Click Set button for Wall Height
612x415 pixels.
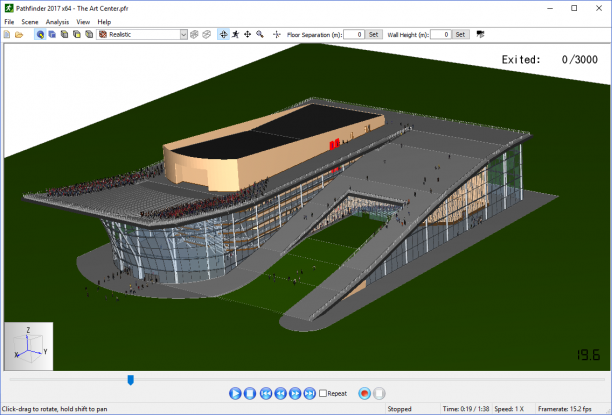(460, 35)
